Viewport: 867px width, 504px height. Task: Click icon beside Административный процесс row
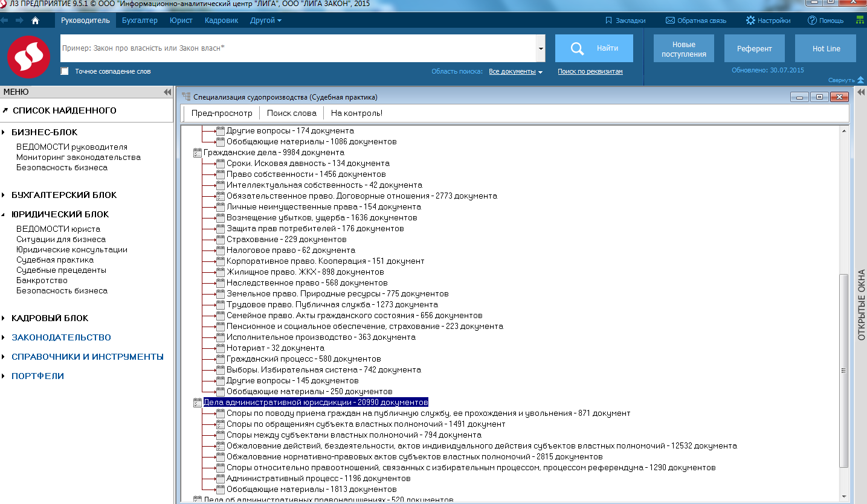(x=221, y=479)
